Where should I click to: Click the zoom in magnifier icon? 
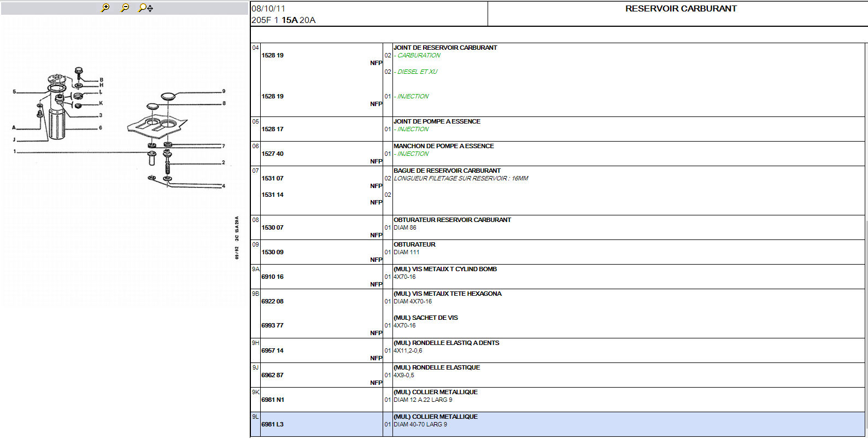[105, 8]
